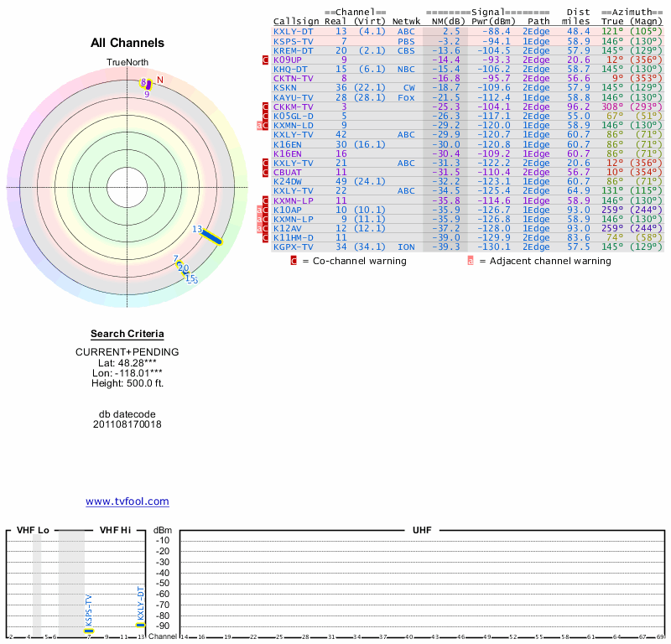This screenshot has width=671, height=644.
Task: Click the white center circle of the radar
Action: coord(127,187)
